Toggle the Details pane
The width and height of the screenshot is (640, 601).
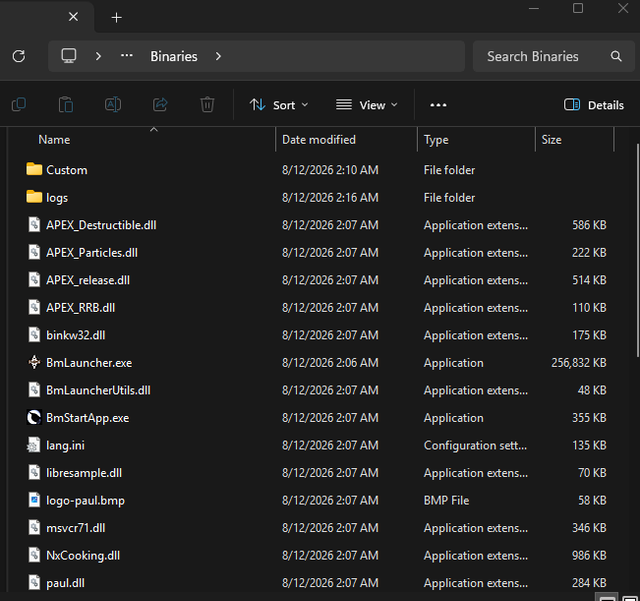click(x=593, y=105)
